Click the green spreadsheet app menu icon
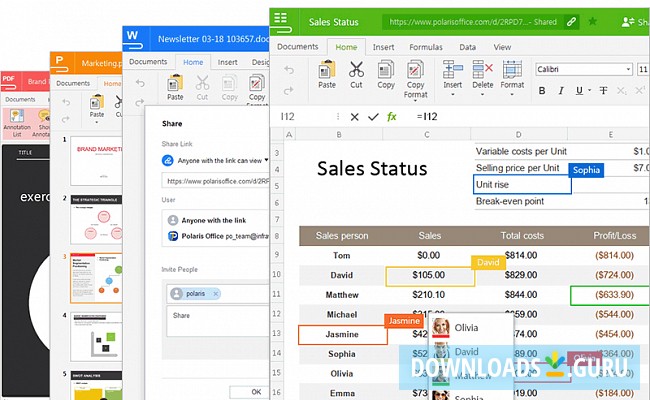Image resolution: width=650 pixels, height=400 pixels. click(281, 22)
